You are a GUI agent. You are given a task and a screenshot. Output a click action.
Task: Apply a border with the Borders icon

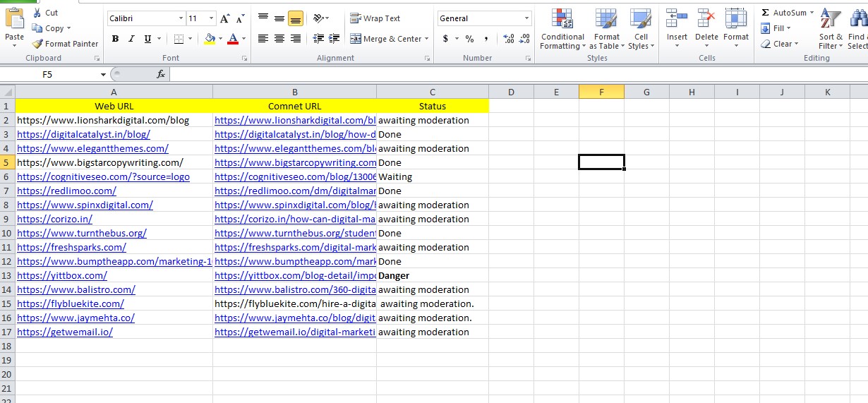click(179, 39)
